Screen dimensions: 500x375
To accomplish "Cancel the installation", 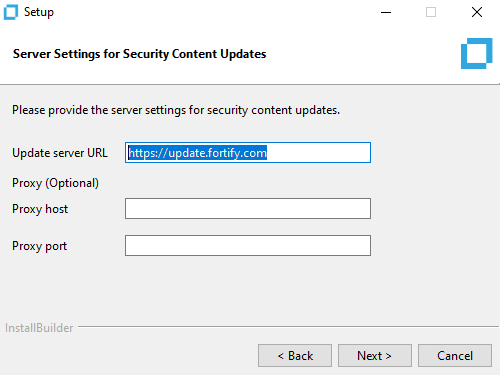I will [x=455, y=356].
